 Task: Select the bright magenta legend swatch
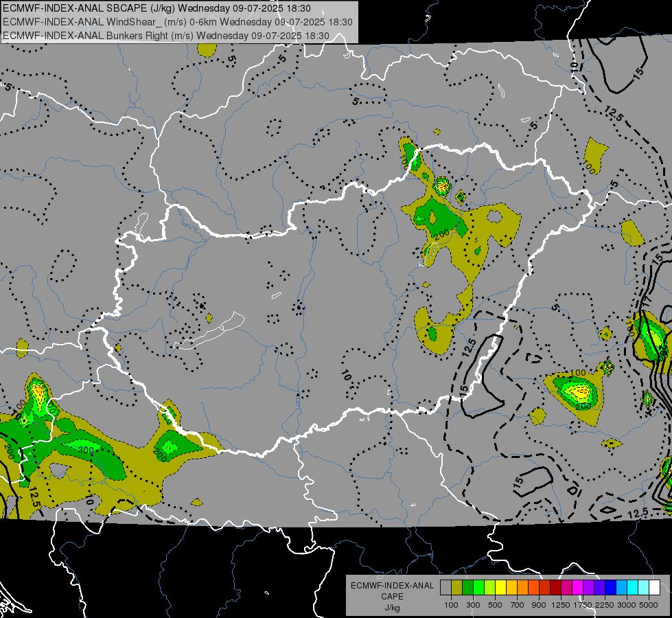click(x=578, y=587)
